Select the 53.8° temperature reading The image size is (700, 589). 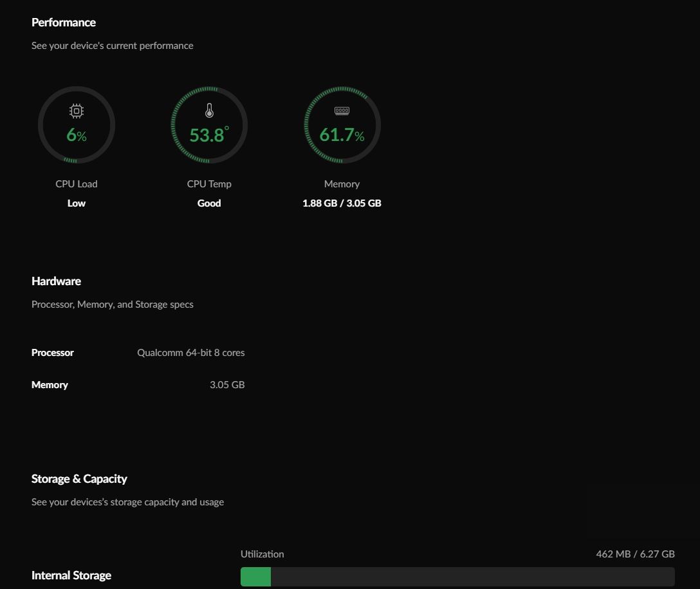[209, 135]
